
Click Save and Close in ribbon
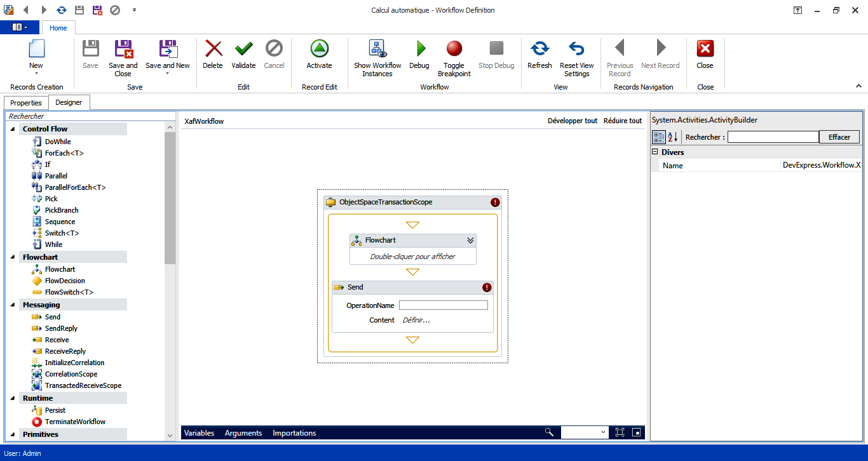[123, 58]
